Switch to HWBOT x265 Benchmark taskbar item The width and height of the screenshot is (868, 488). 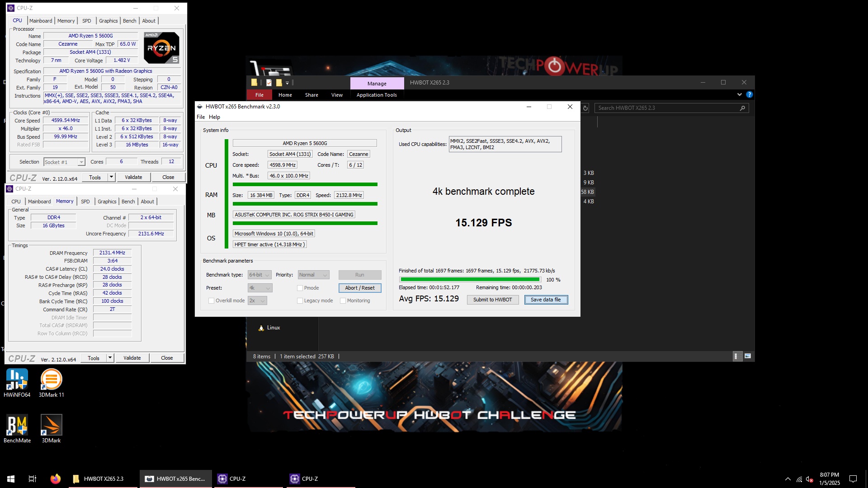tap(175, 479)
